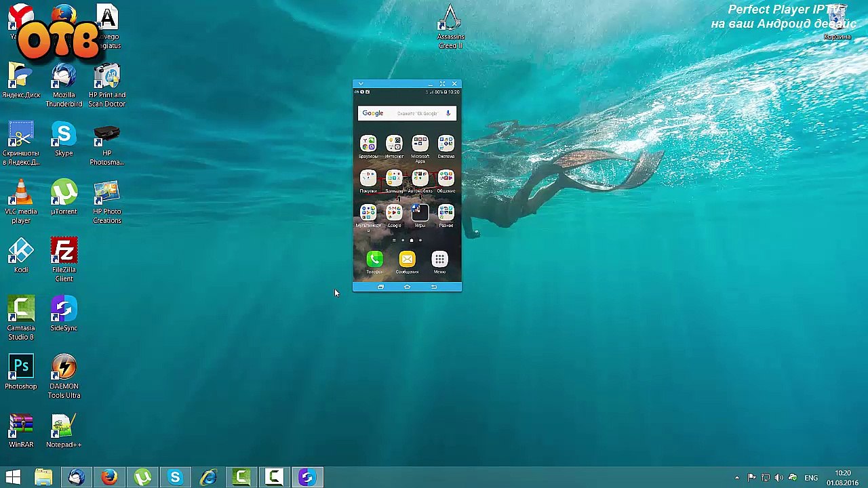Open µTorrent from the taskbar
Viewport: 868px width, 488px height.
(142, 477)
